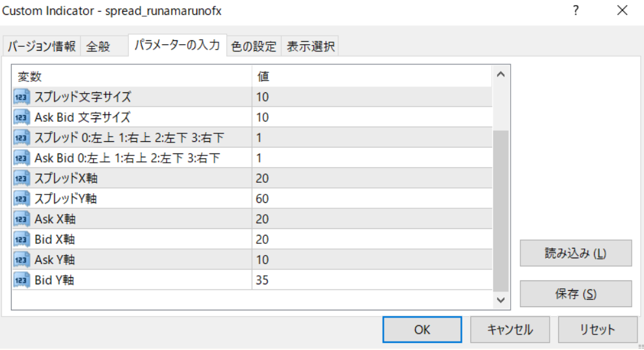Click the リセット button

[x=598, y=330]
